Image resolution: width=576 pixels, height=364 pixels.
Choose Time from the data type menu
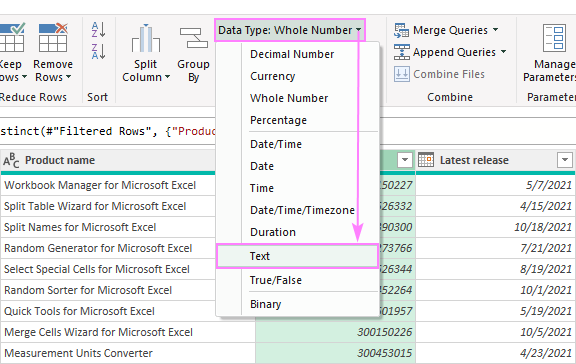(x=262, y=188)
